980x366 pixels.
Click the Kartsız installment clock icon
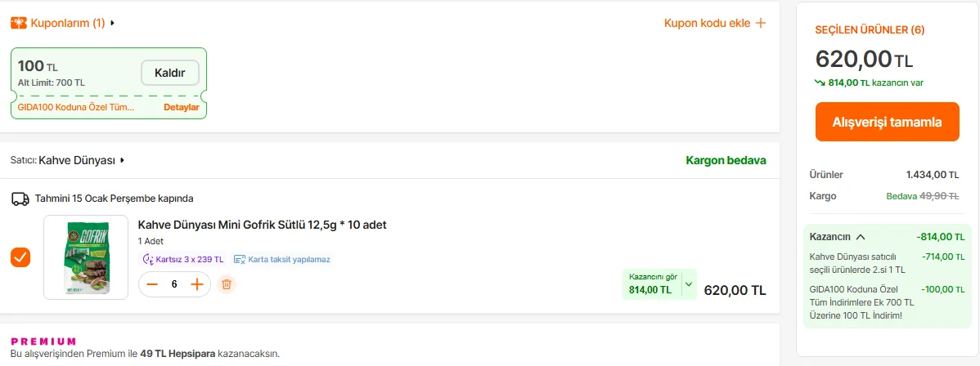(x=148, y=259)
